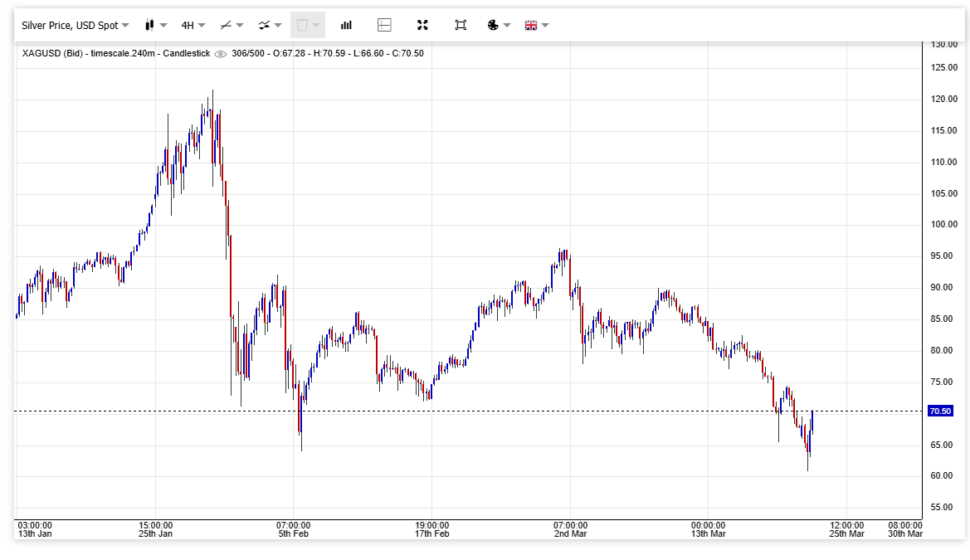Expand the 4H timeframe dropdown
Screen dimensions: 970x560
click(x=193, y=25)
